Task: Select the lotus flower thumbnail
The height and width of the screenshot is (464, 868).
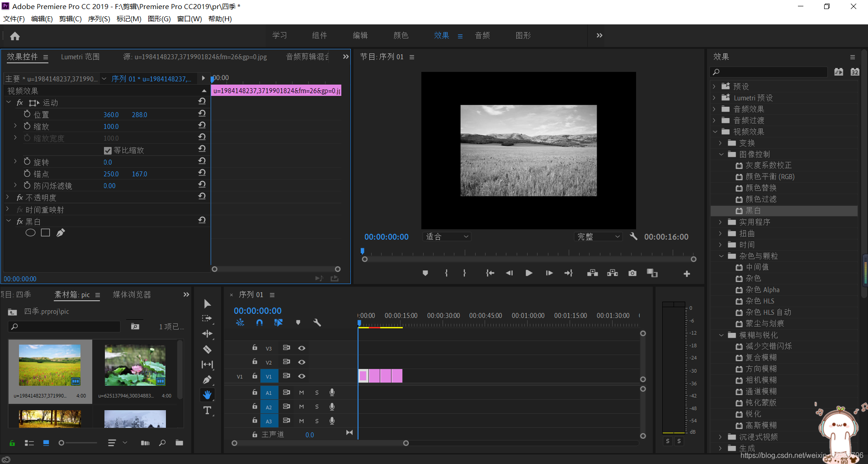Action: (x=135, y=365)
